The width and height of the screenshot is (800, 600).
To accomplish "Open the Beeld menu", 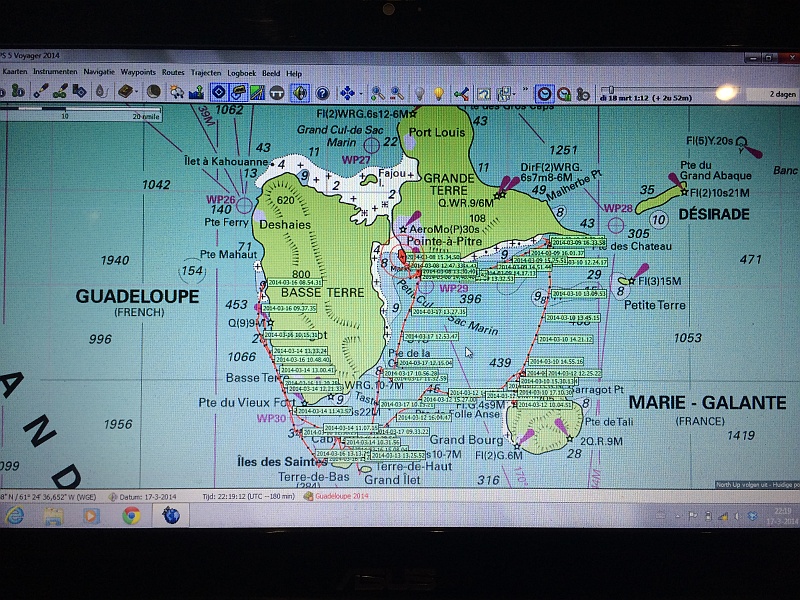I will point(271,73).
